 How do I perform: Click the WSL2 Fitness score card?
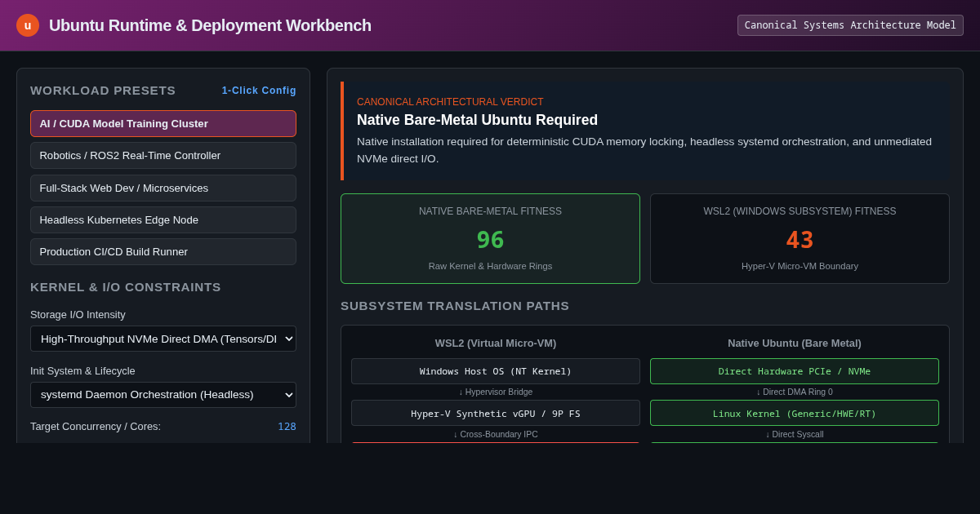point(800,238)
